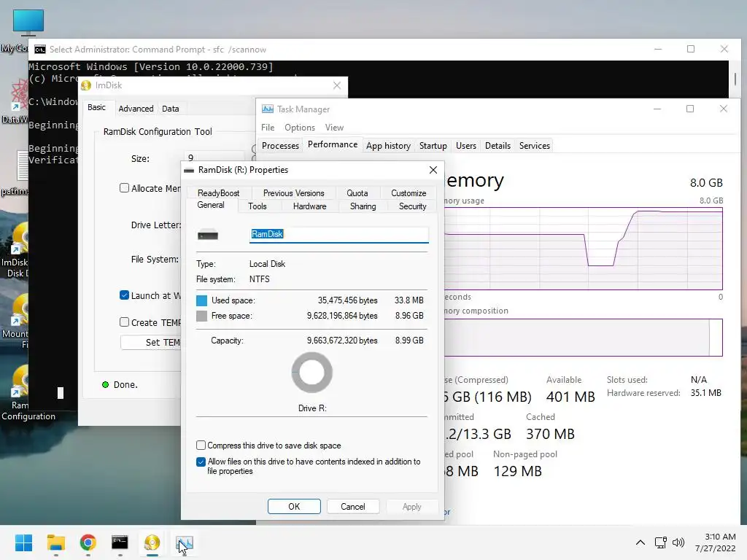Click the ImDisk window title icon
This screenshot has width=747, height=560.
coord(86,85)
